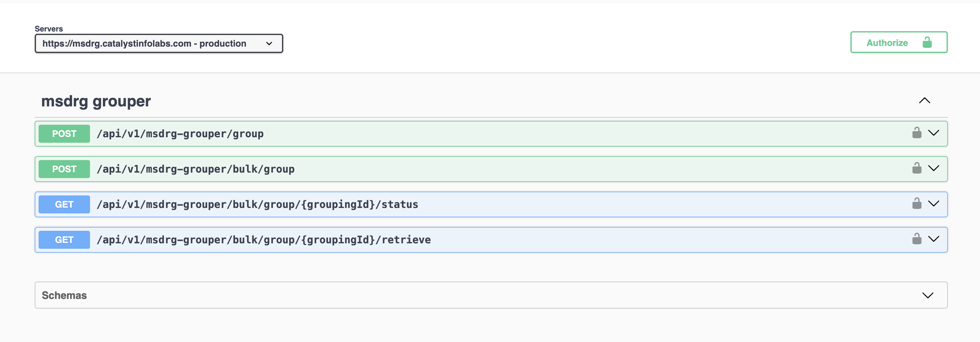Click the GET badge for the retrieve endpoint
The image size is (980, 342).
(64, 240)
